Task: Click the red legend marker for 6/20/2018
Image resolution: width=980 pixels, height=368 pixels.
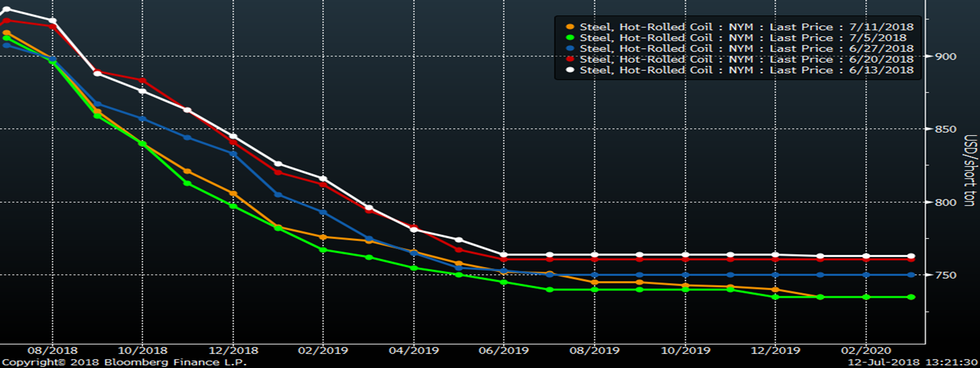Action: point(569,60)
